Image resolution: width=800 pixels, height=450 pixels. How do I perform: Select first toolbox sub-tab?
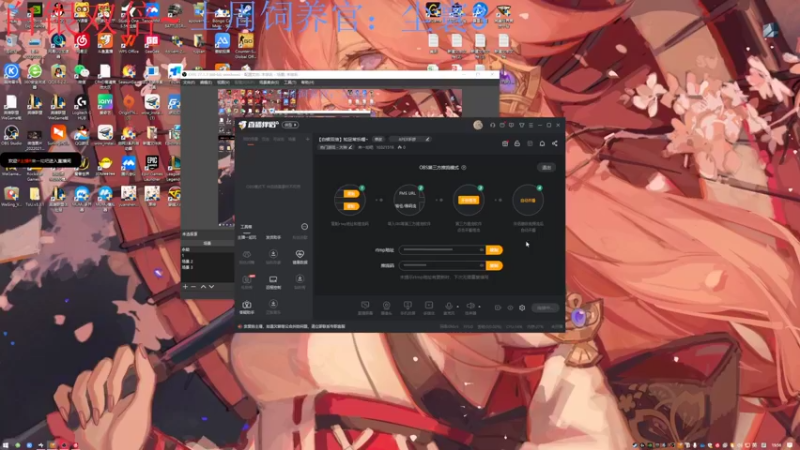(247, 237)
